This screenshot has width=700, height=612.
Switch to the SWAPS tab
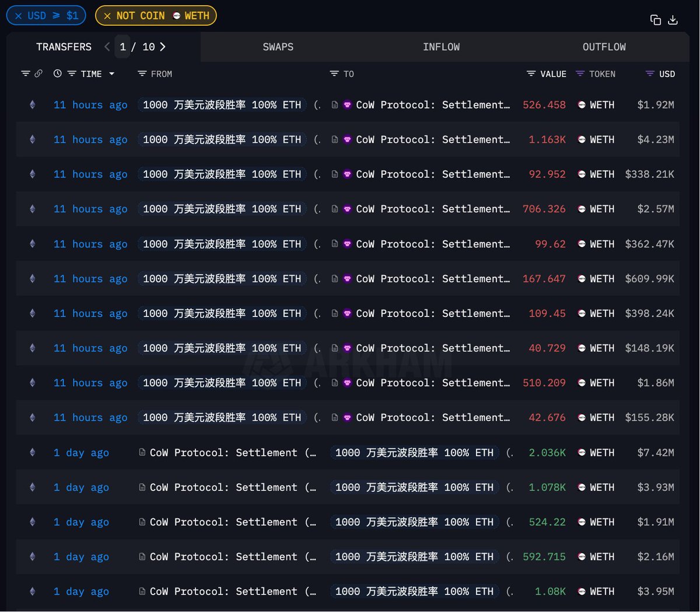(x=278, y=47)
